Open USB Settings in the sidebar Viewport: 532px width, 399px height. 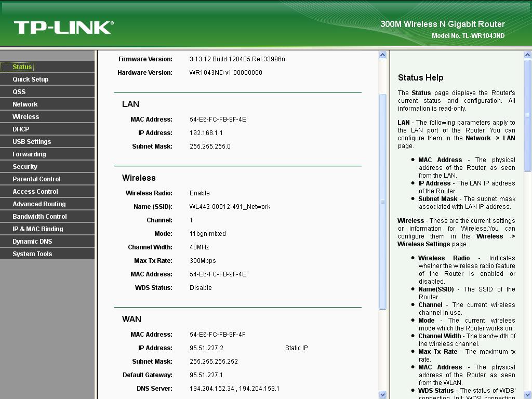(32, 142)
